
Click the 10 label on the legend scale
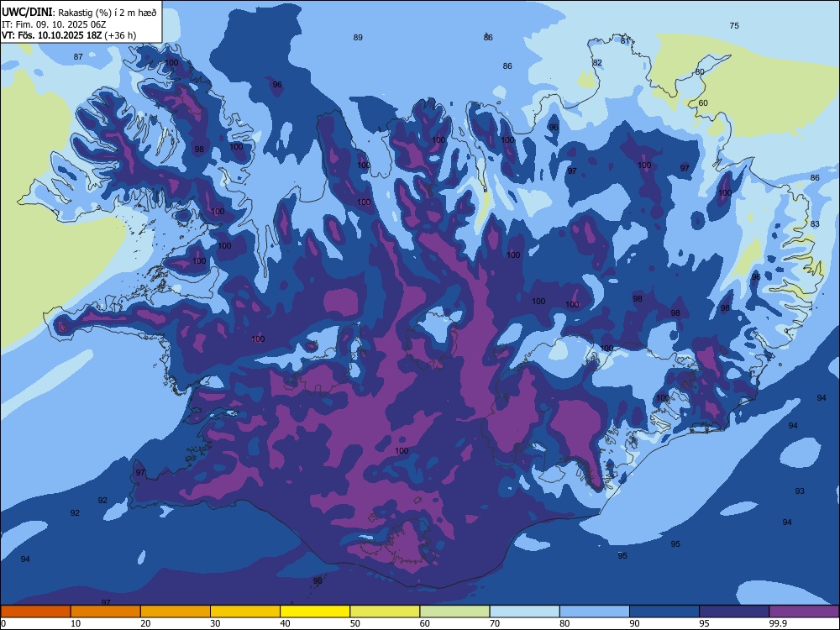76,623
